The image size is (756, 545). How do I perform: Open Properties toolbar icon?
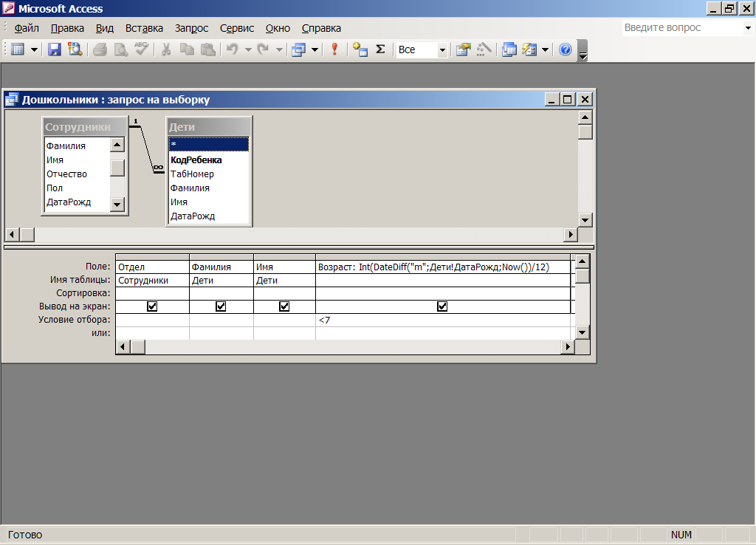coord(463,49)
